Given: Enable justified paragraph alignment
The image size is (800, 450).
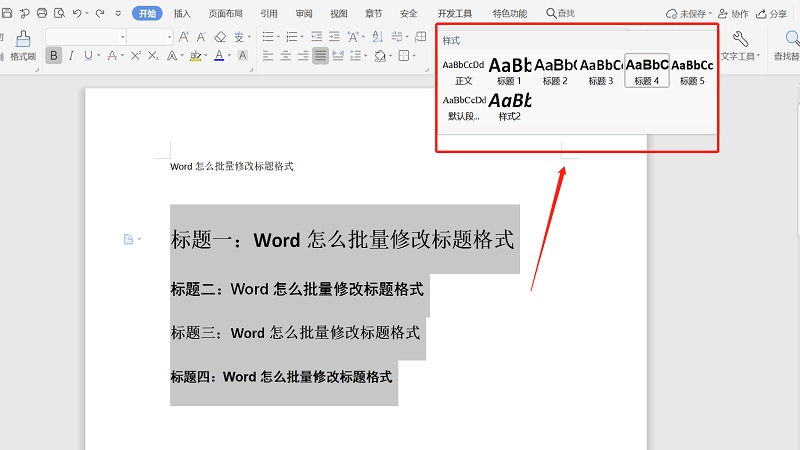Looking at the screenshot, I should [320, 56].
